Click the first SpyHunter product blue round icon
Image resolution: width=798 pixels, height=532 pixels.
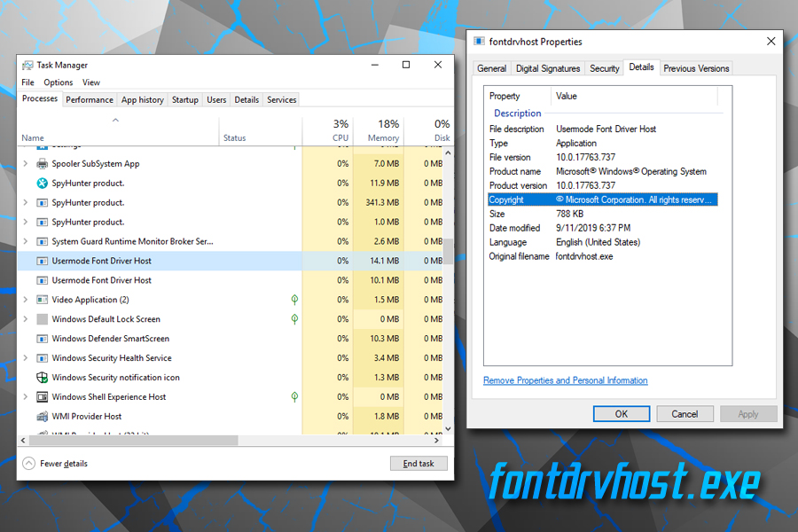[43, 184]
